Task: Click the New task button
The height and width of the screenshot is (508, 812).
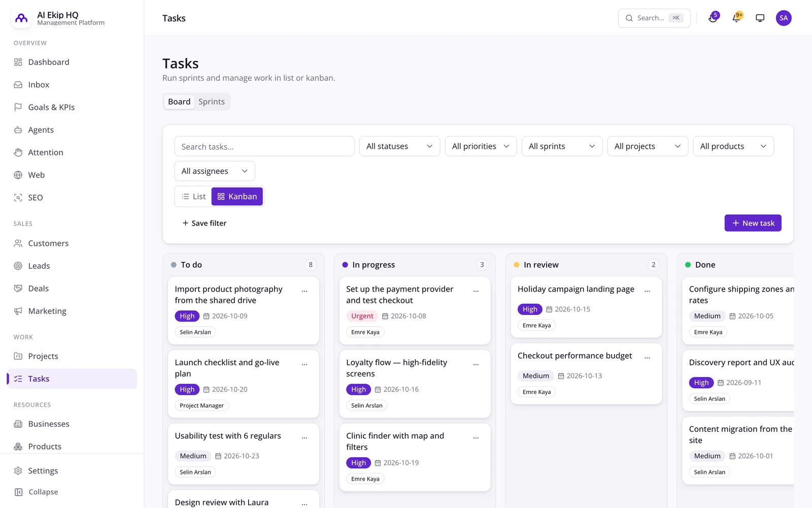Action: 753,223
